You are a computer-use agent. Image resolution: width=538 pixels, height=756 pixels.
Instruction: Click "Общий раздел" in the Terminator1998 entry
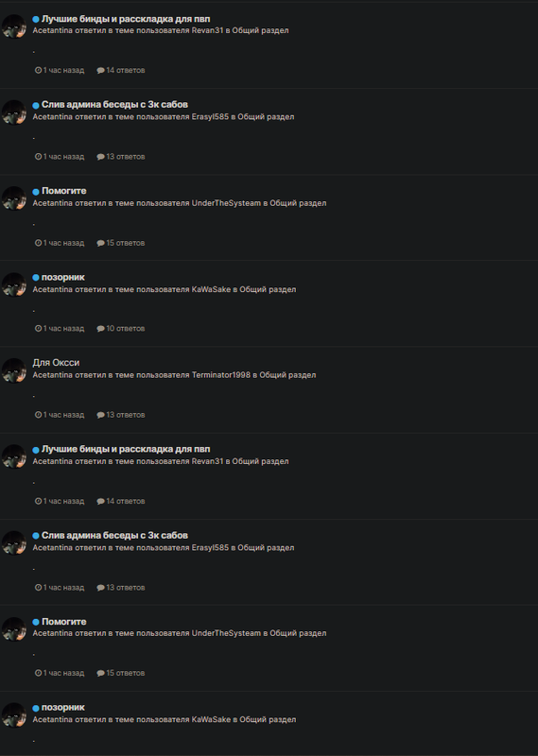[287, 374]
